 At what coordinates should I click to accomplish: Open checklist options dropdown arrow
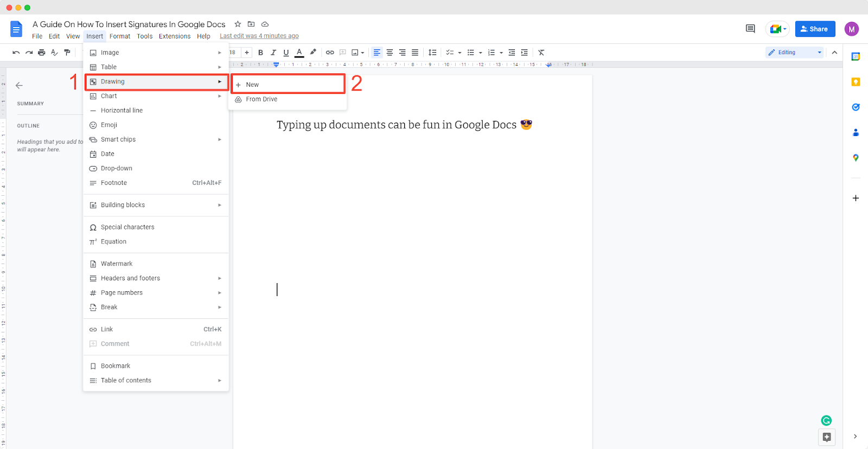pyautogui.click(x=460, y=53)
